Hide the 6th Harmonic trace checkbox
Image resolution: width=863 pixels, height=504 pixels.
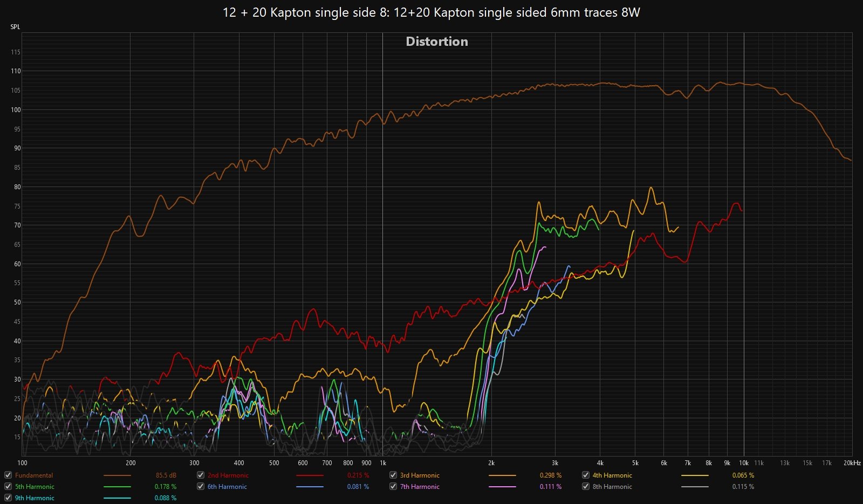pyautogui.click(x=201, y=486)
